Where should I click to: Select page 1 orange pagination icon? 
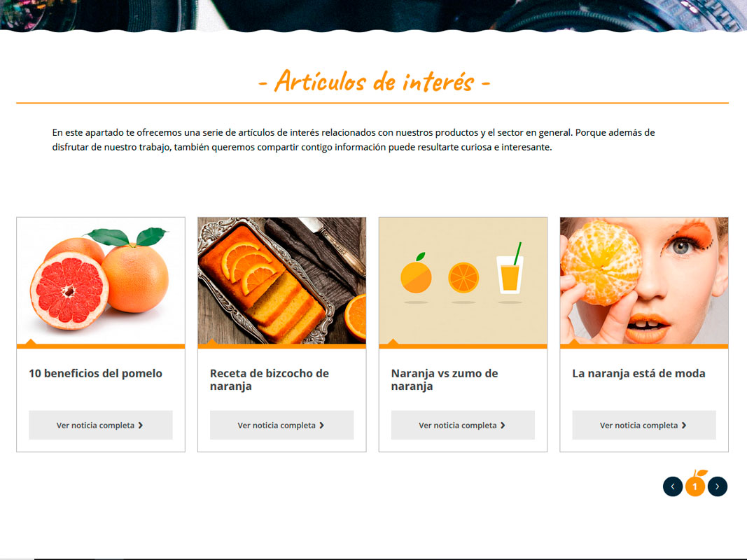695,485
